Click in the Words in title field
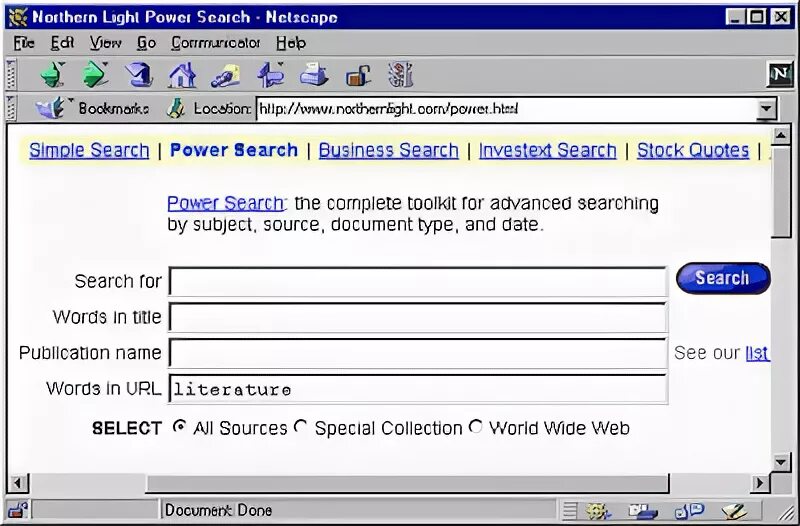800x526 pixels. [417, 317]
